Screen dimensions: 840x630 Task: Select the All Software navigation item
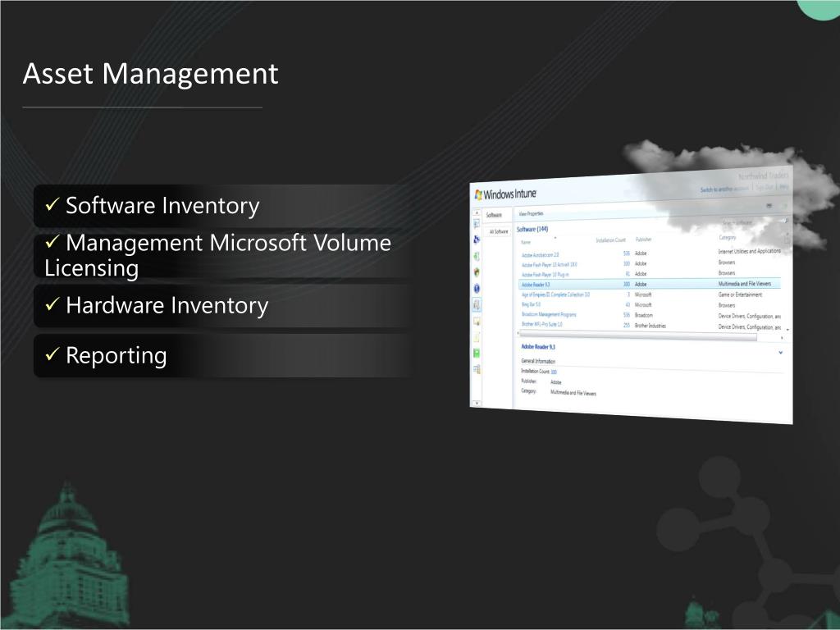tap(499, 231)
